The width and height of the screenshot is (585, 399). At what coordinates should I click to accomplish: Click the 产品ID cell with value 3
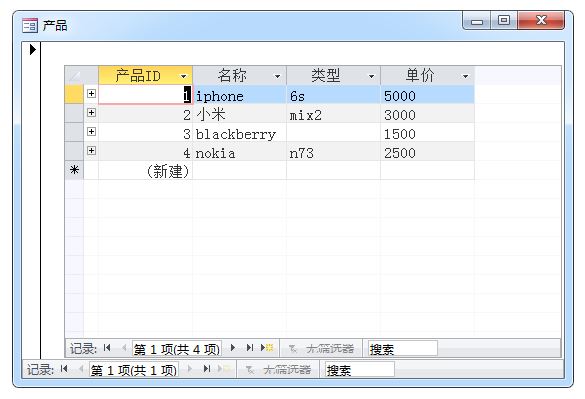pos(146,133)
